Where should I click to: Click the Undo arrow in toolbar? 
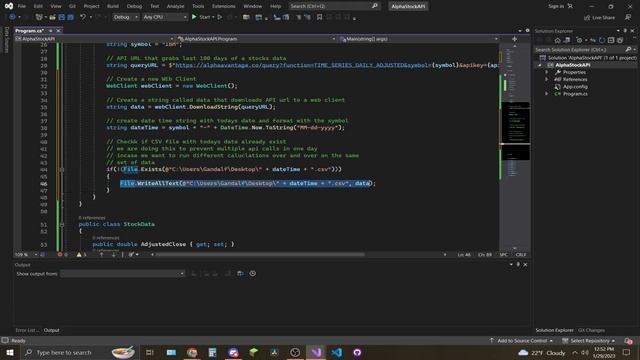(x=83, y=17)
